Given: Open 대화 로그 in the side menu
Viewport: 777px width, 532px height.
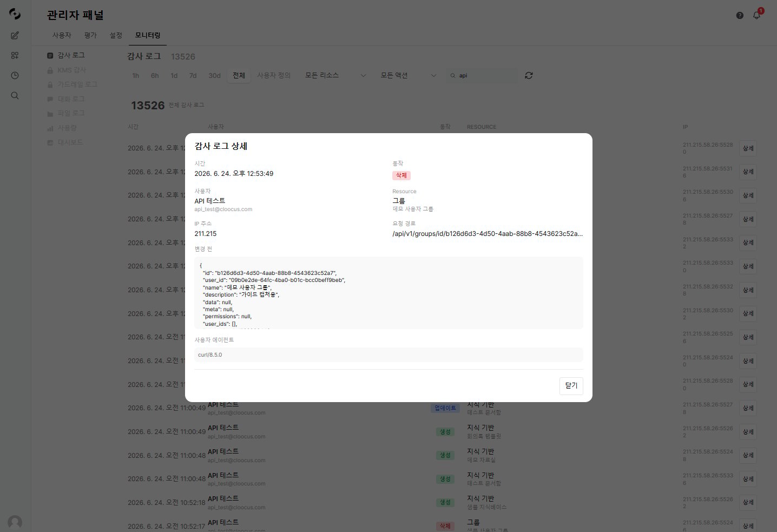Looking at the screenshot, I should click(x=71, y=99).
